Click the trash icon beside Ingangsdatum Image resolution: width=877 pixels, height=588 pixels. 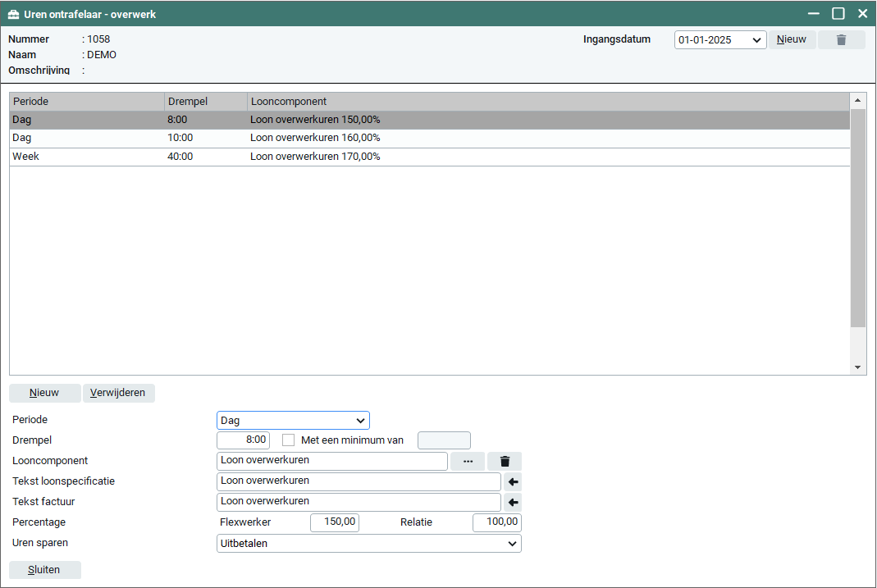[x=841, y=40]
